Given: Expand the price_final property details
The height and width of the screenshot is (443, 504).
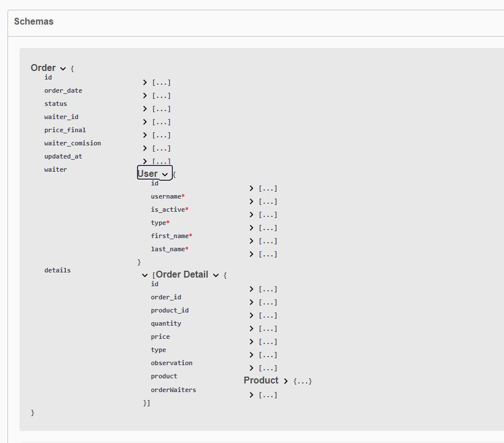Looking at the screenshot, I should click(145, 135).
